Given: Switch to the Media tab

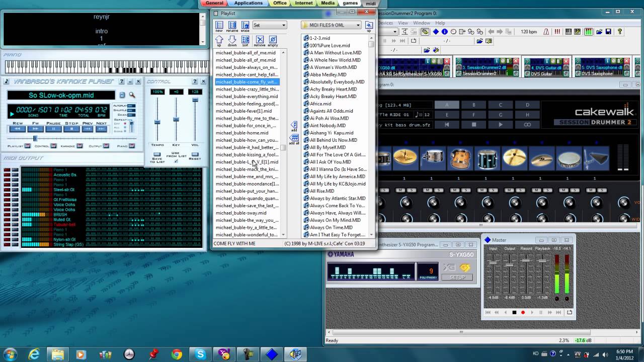Looking at the screenshot, I should (328, 3).
